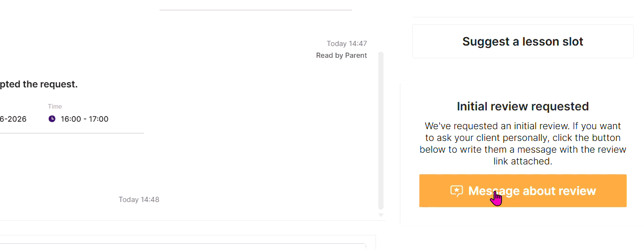The image size is (644, 249).
Task: Click the partially visible 2026 date text
Action: [x=13, y=119]
